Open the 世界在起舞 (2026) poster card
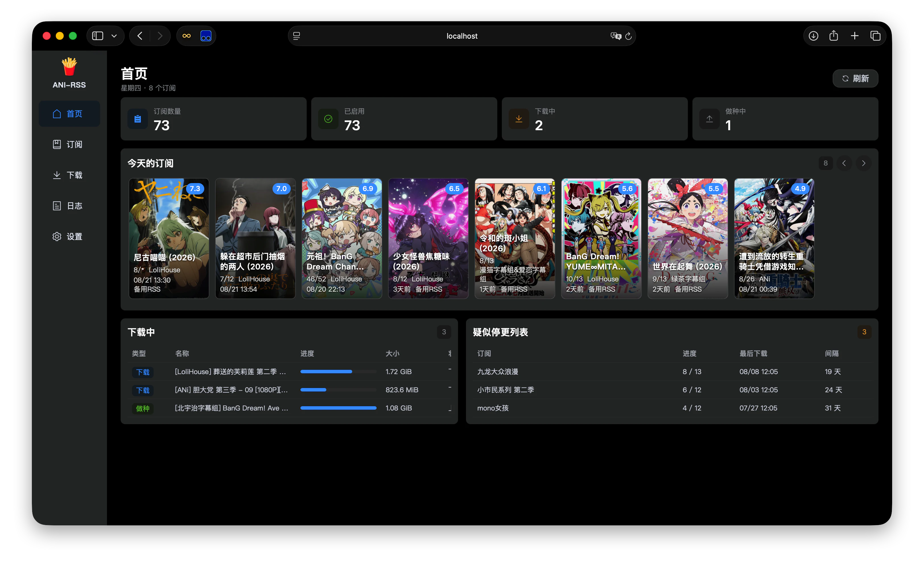This screenshot has height=568, width=924. point(688,239)
